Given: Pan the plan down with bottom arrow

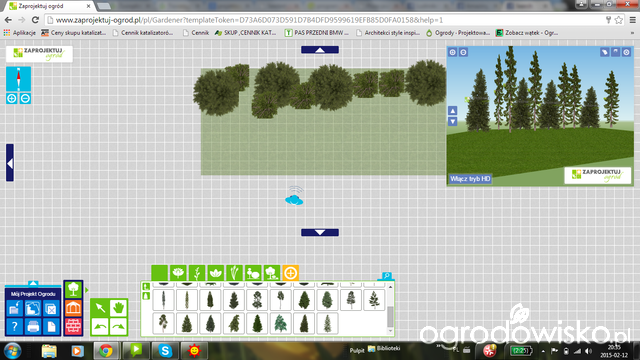Looking at the screenshot, I should (320, 232).
